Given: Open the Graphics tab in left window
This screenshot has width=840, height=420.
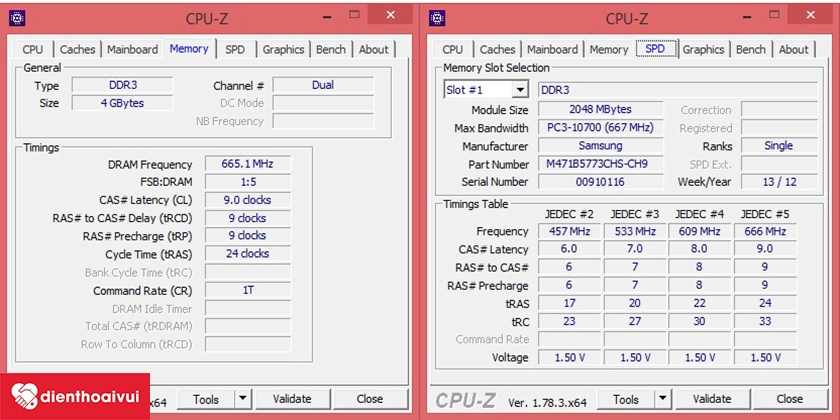Looking at the screenshot, I should pyautogui.click(x=283, y=49).
